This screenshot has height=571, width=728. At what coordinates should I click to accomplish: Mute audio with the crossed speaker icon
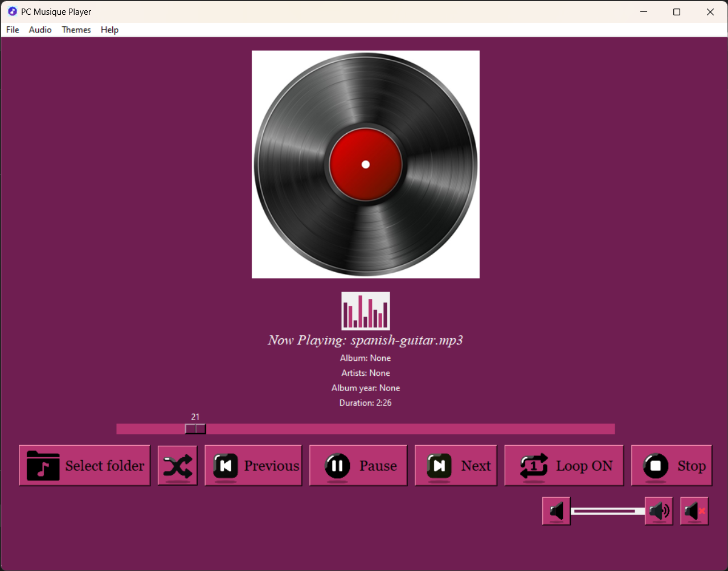pos(694,511)
